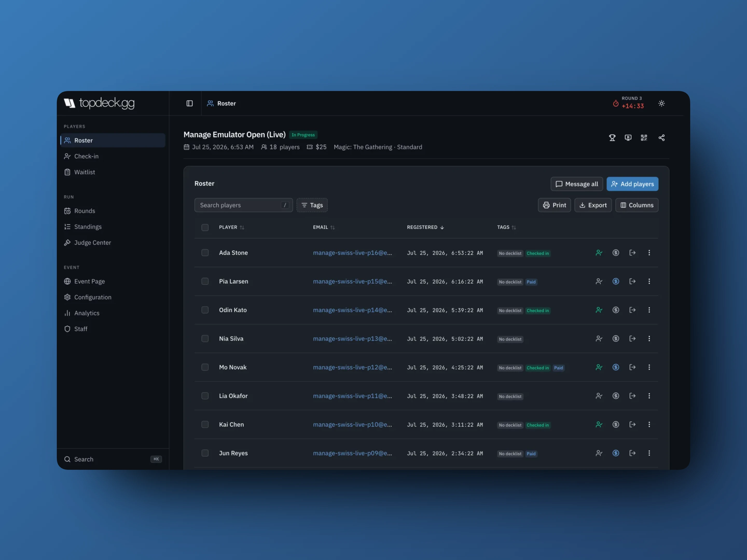Tick the checkbox for Ada Stone
The height and width of the screenshot is (560, 747).
pos(205,253)
